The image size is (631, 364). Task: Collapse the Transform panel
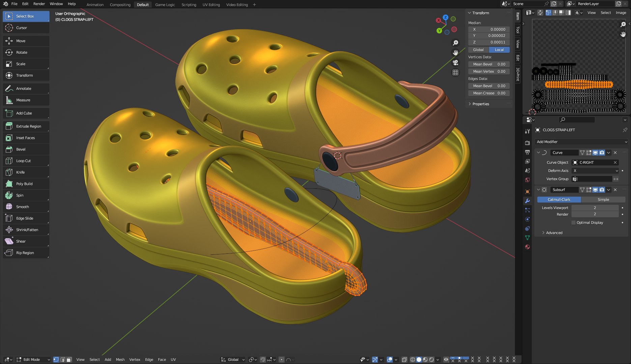pyautogui.click(x=479, y=13)
